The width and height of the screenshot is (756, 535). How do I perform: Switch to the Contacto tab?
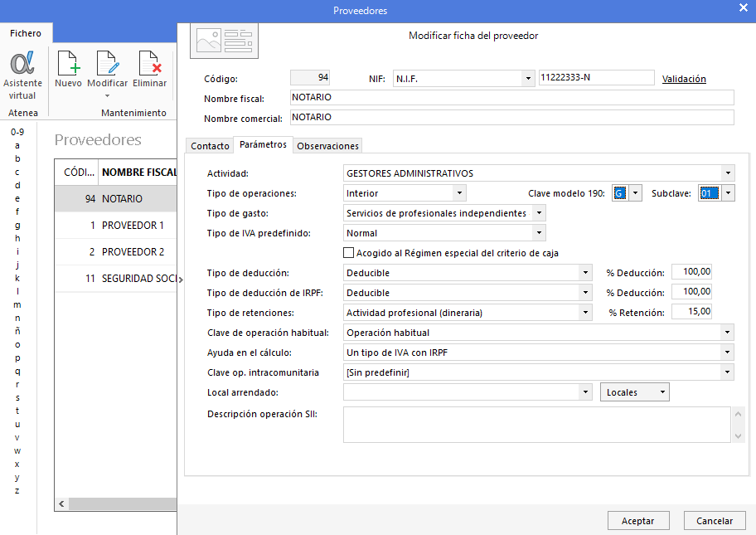209,145
